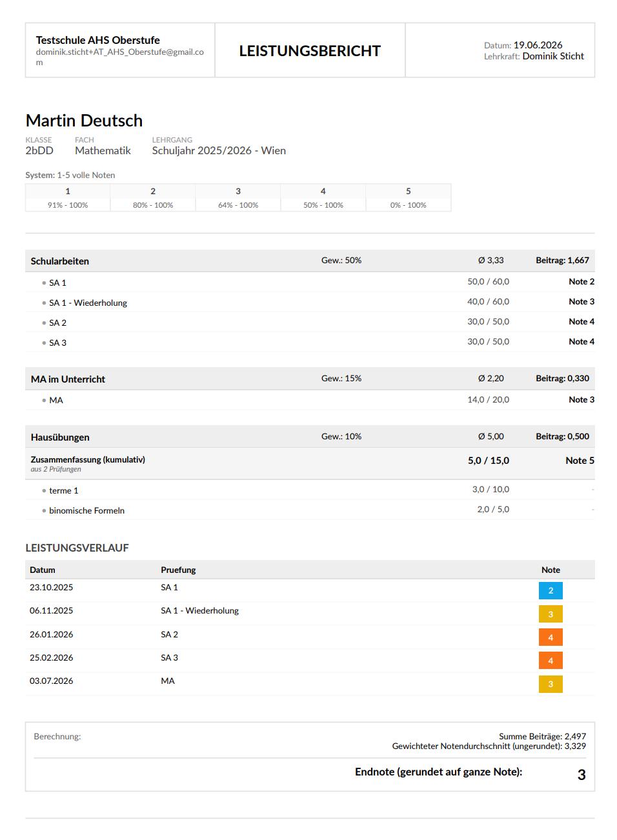617x840 pixels.
Task: Click the orange grade 4 badge for SA 2
Action: tap(551, 637)
